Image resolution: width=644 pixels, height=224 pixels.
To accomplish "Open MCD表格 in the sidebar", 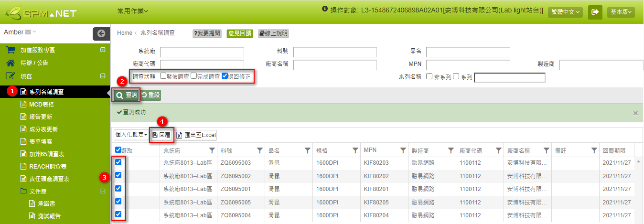I will click(41, 104).
